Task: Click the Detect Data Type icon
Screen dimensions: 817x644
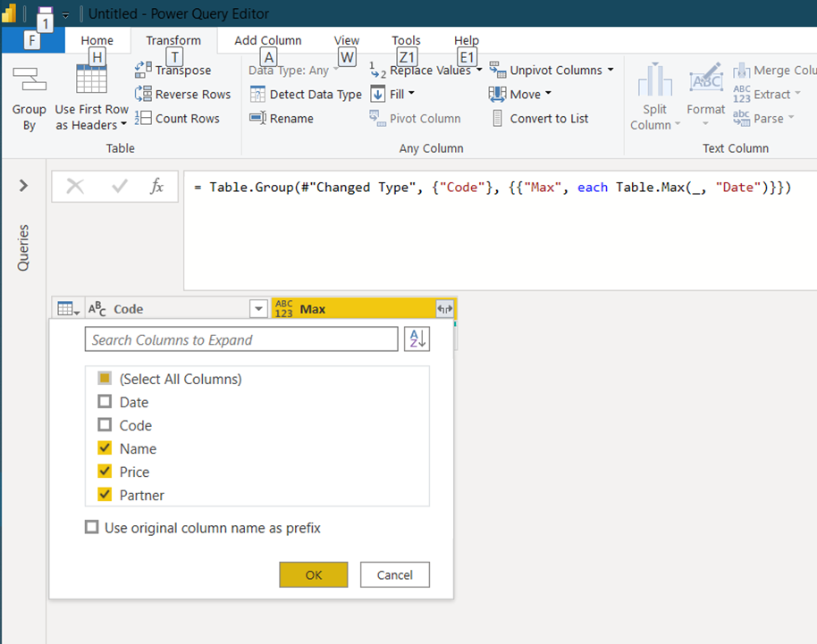Action: [258, 94]
